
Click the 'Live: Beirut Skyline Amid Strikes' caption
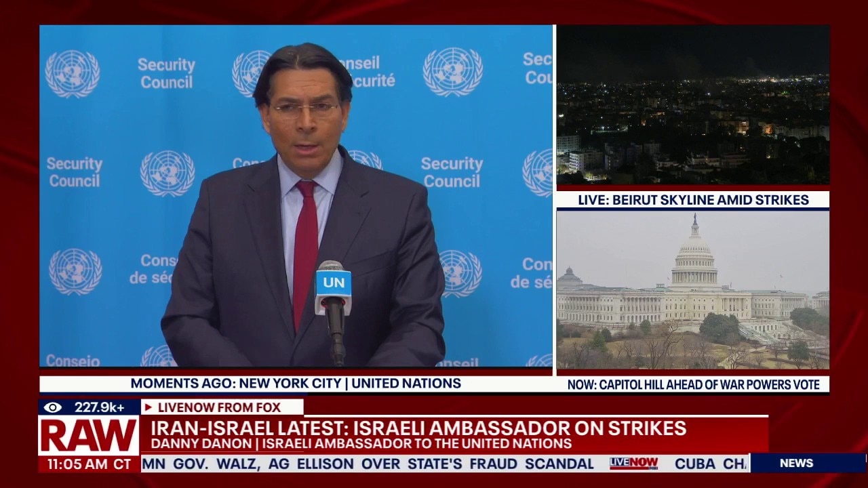pos(692,200)
